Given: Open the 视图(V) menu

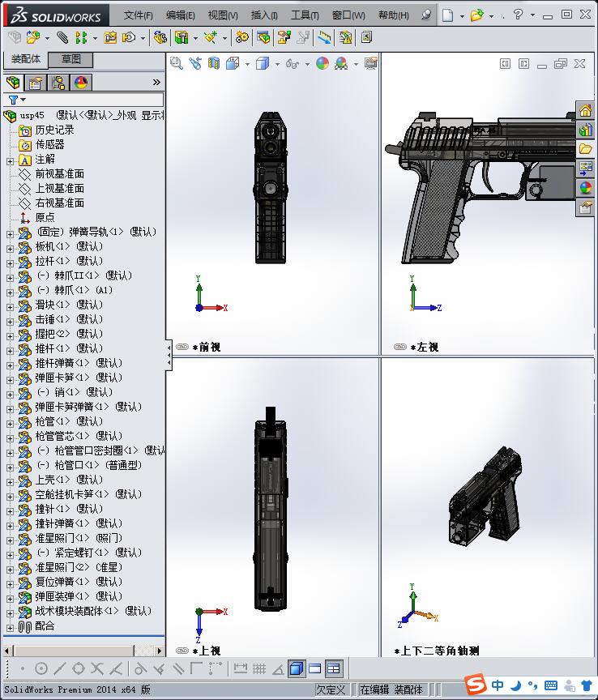Looking at the screenshot, I should 223,15.
